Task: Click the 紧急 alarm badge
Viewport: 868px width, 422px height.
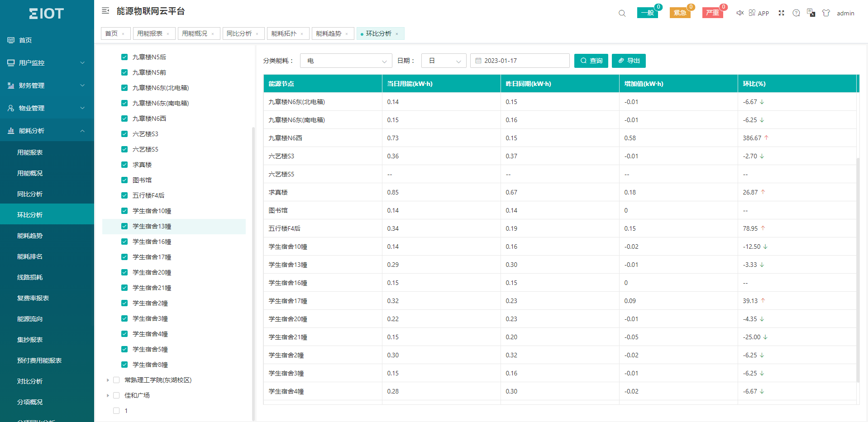Action: click(x=680, y=13)
